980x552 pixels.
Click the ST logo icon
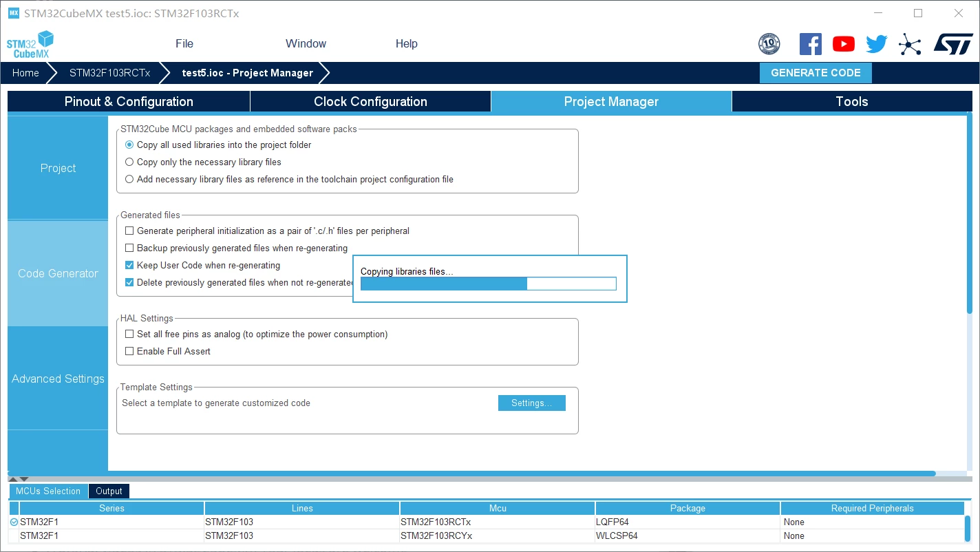[x=953, y=44]
